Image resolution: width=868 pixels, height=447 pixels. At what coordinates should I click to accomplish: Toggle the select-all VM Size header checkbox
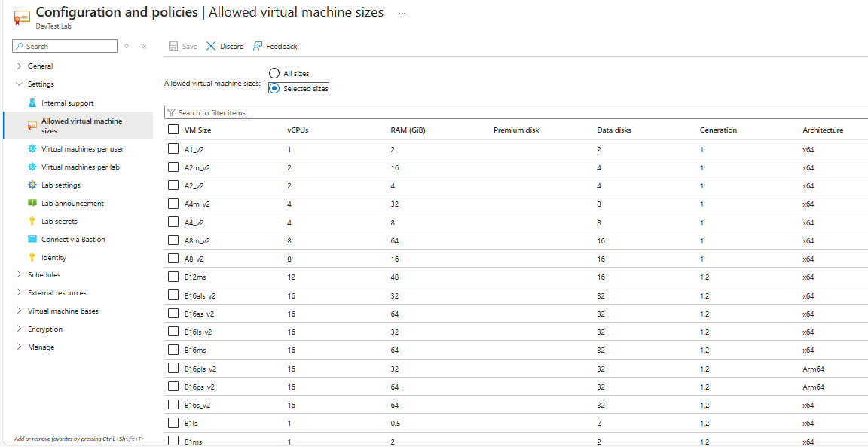(173, 130)
